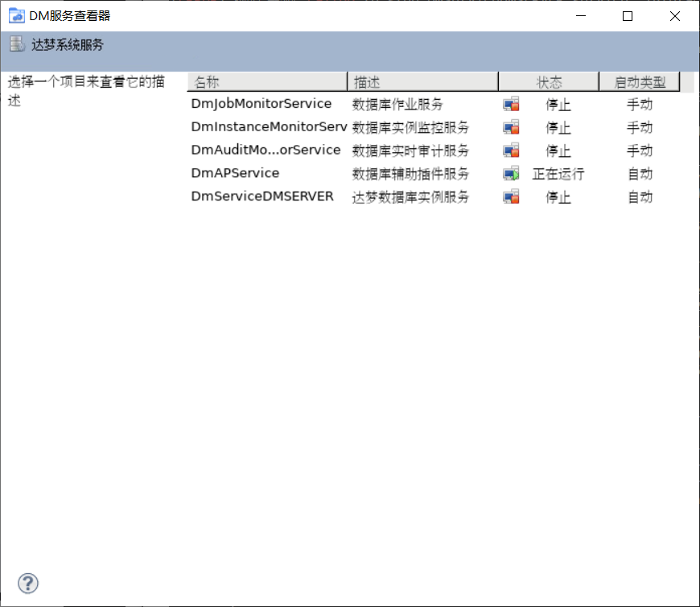Select the DmAPService service name

coord(235,174)
